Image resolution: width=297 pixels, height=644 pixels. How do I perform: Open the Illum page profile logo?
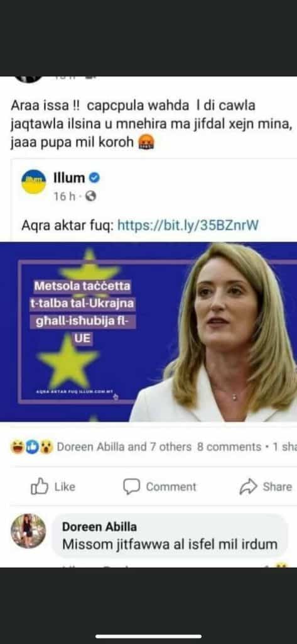pos(34,182)
